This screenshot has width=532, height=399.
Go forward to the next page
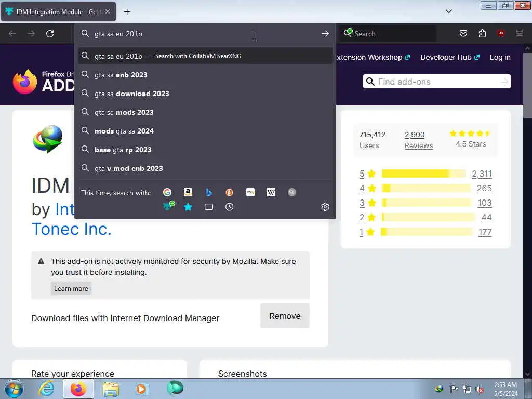click(31, 34)
